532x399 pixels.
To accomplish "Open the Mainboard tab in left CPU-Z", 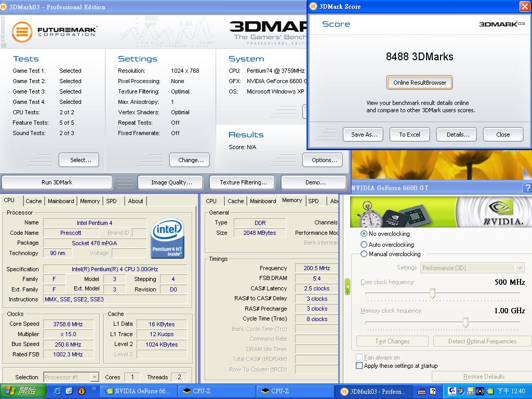I will click(61, 201).
